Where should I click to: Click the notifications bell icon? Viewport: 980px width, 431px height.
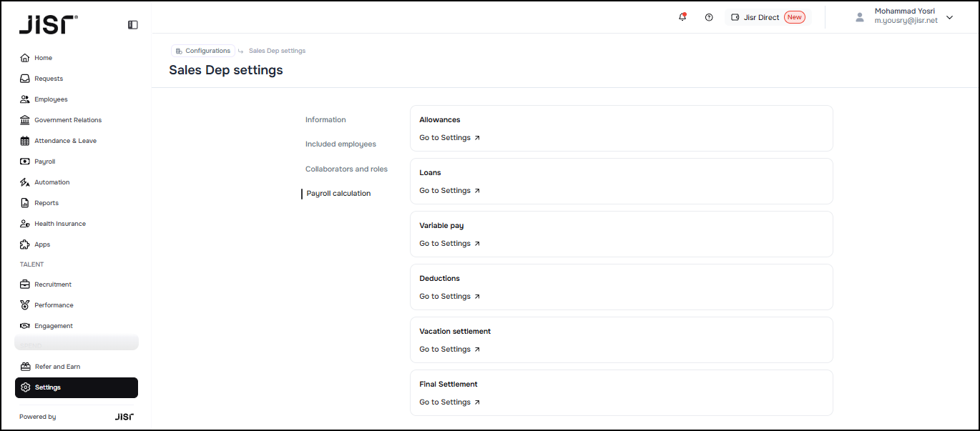[682, 17]
